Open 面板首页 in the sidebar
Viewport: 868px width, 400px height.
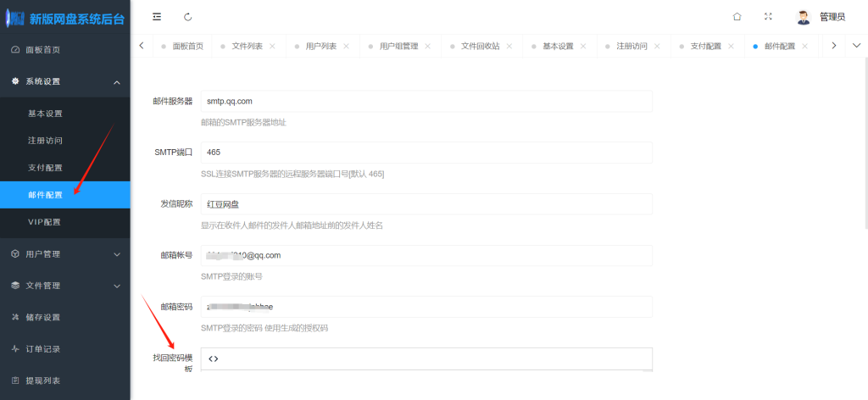point(64,50)
